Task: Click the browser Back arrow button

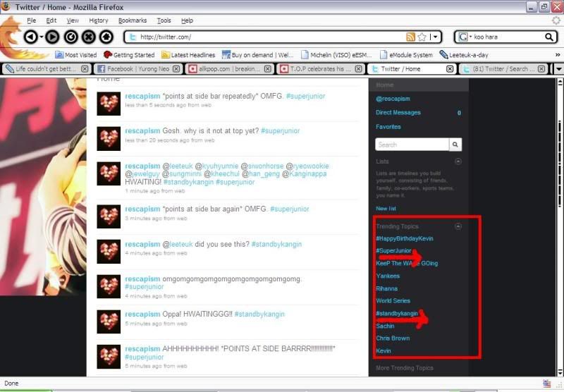Action: coord(31,37)
